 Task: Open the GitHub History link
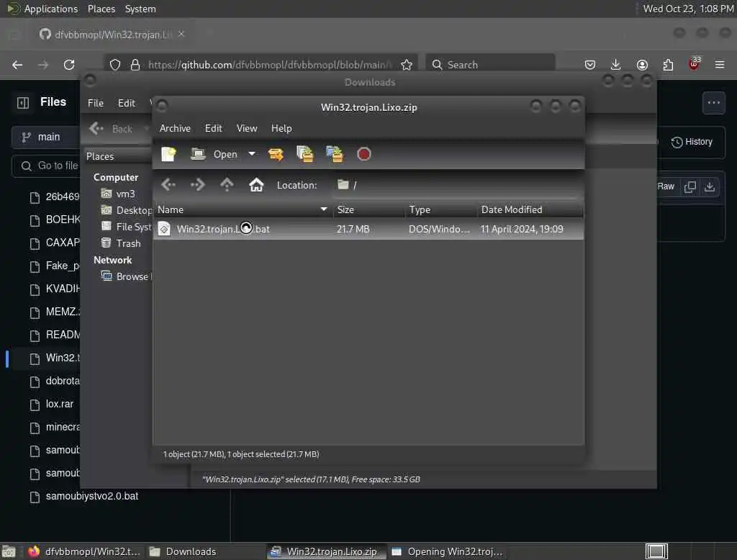692,142
